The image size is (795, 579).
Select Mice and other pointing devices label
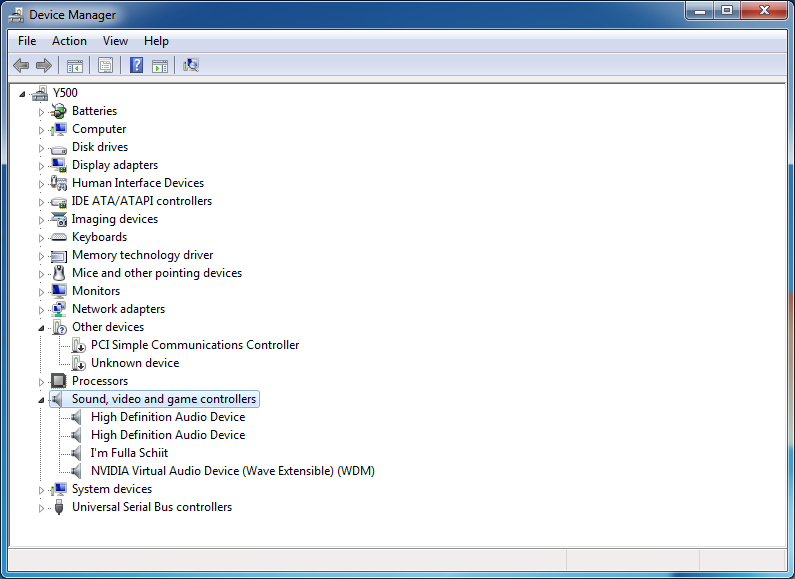click(157, 273)
